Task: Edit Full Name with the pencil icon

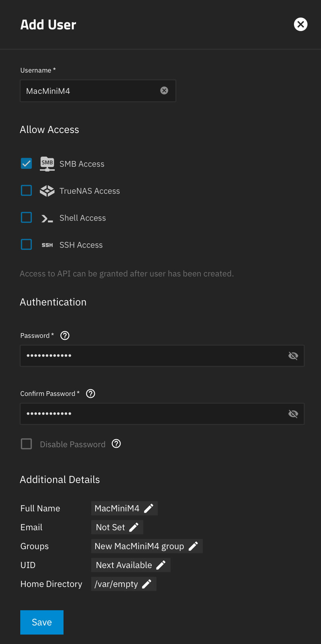Action: (149, 508)
